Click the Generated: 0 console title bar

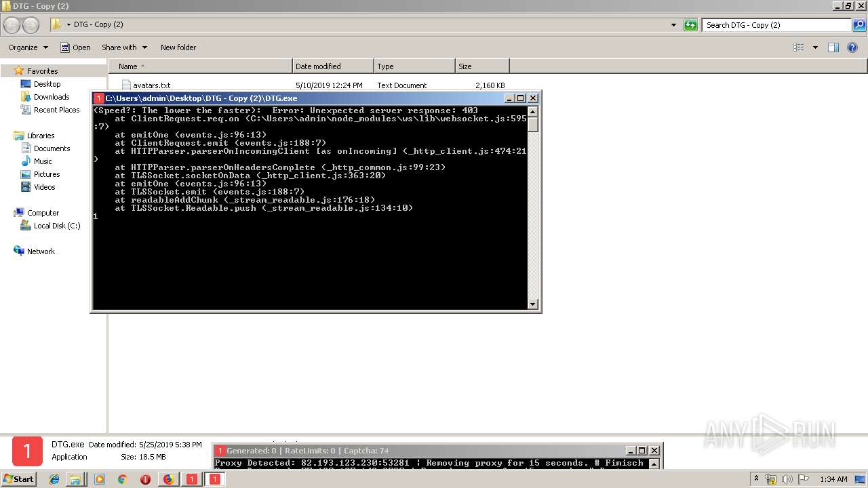pos(426,451)
